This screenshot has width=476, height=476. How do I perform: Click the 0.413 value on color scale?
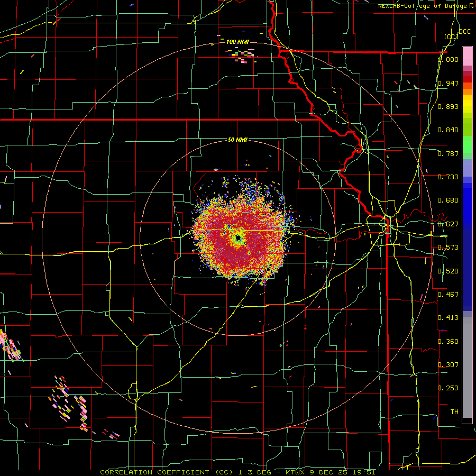pyautogui.click(x=448, y=318)
